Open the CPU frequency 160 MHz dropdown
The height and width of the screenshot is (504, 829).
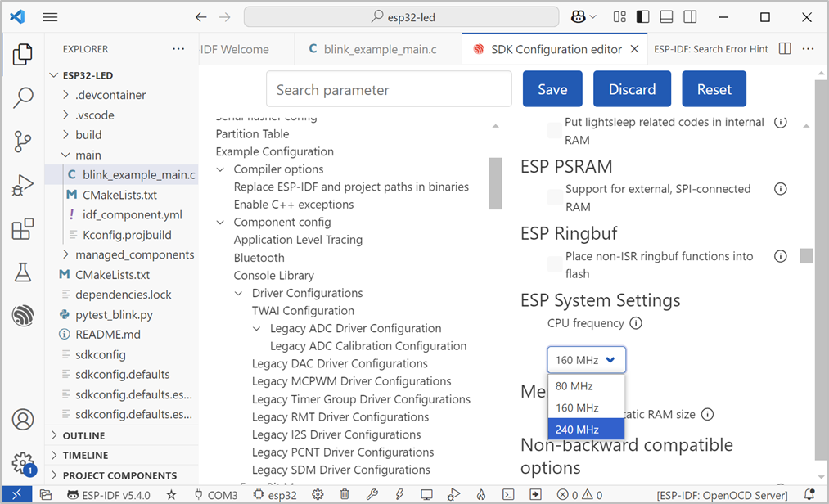[x=586, y=360]
